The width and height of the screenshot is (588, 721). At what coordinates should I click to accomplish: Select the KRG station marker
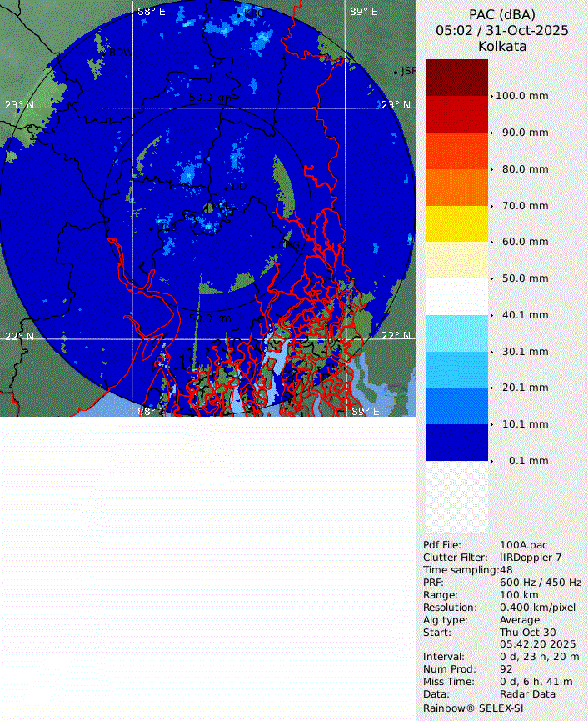(x=239, y=13)
